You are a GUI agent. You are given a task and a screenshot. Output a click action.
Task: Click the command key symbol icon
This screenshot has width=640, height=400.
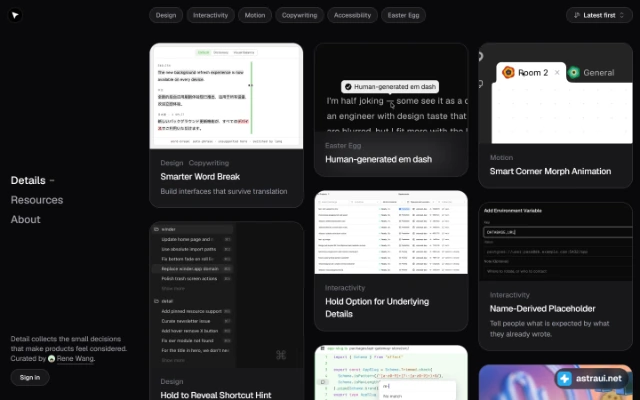tap(281, 355)
